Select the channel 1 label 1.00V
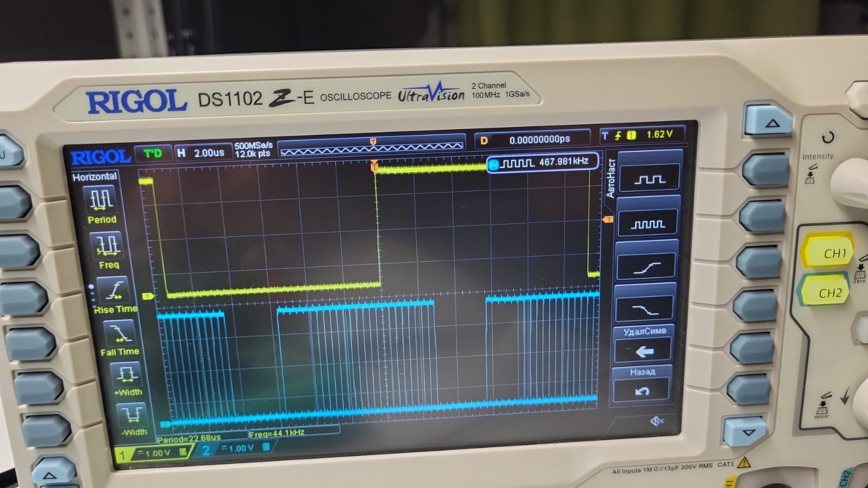868x488 pixels. (x=153, y=453)
